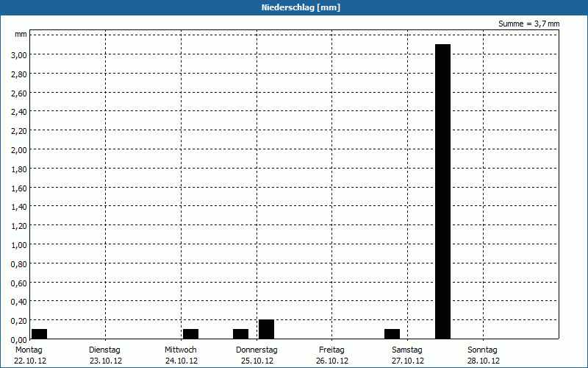Screen dimensions: 588x368
Task: Click the 2,20 y-axis value
Action: 19,131
